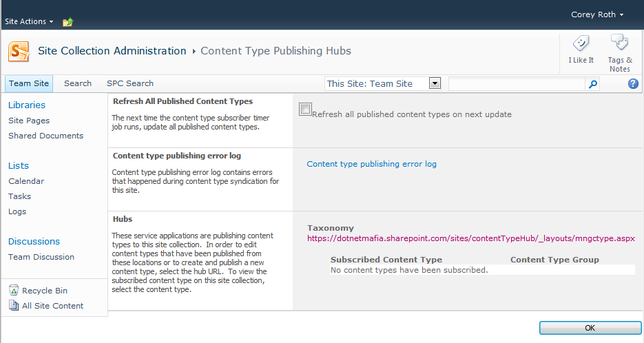The height and width of the screenshot is (343, 644).
Task: Open the Content type publishing error log link
Action: tap(371, 164)
